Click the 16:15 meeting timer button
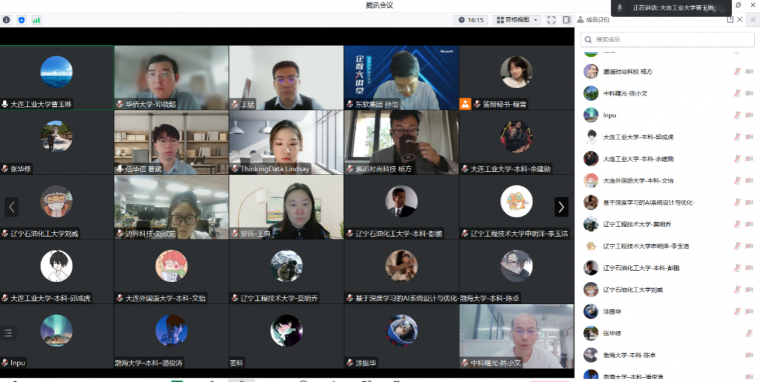 pyautogui.click(x=471, y=20)
